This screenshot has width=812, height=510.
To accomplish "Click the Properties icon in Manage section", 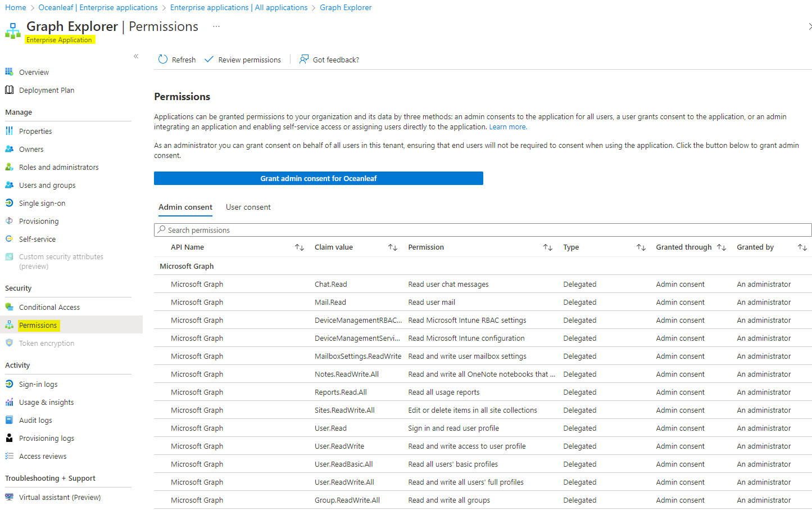I will click(x=9, y=131).
